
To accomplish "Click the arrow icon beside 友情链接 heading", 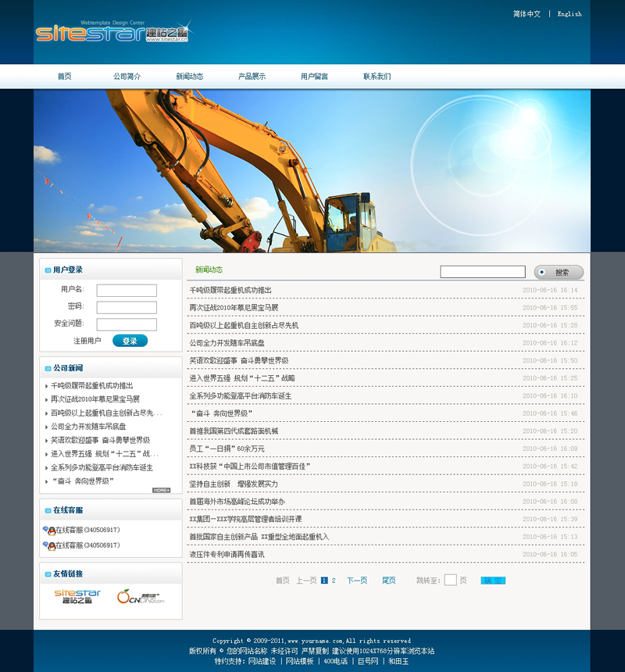I will pos(48,574).
